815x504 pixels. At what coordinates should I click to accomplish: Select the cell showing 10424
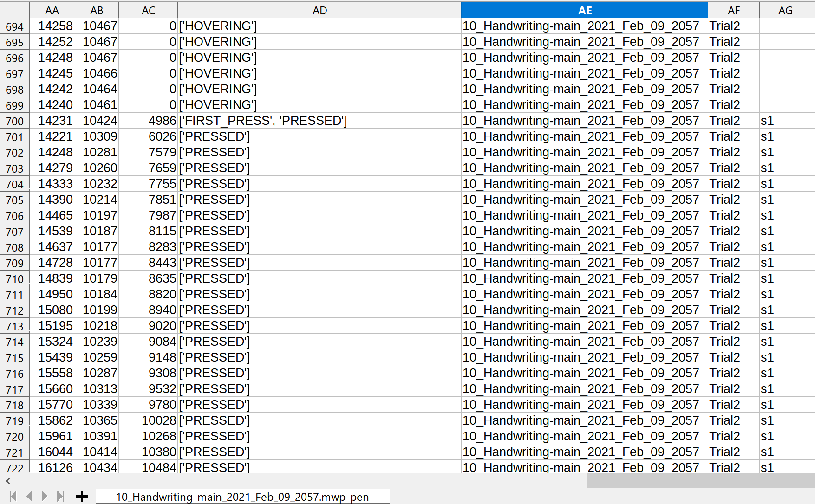(97, 121)
